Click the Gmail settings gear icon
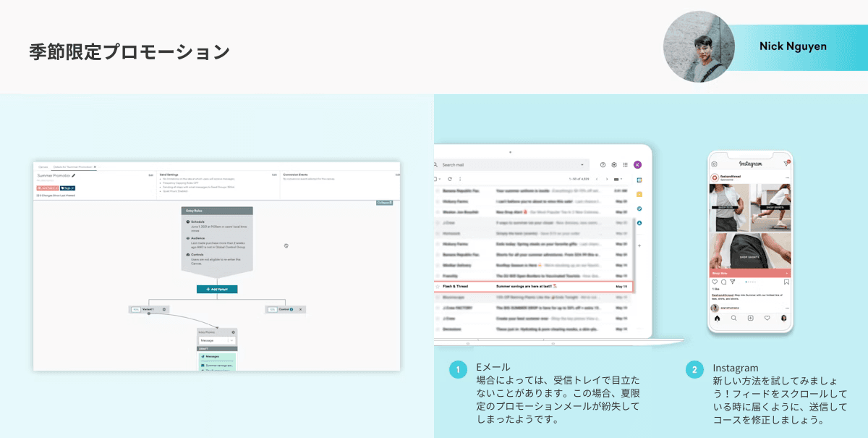The height and width of the screenshot is (438, 868). [x=614, y=165]
